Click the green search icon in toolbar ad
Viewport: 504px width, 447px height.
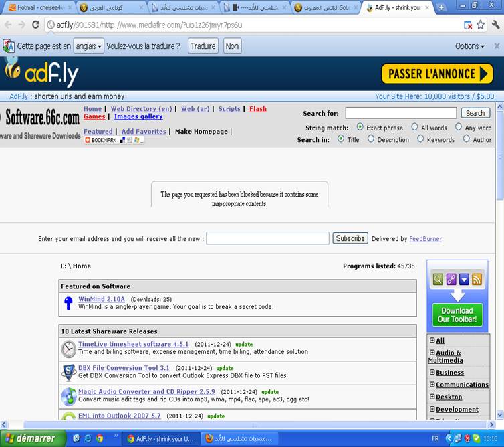(438, 279)
